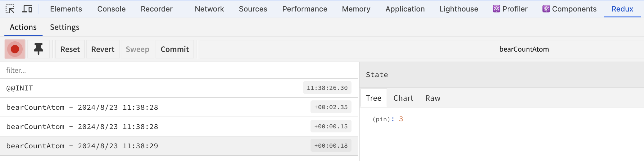Click the Revert button
Screen dimensions: 644x161
coord(103,49)
